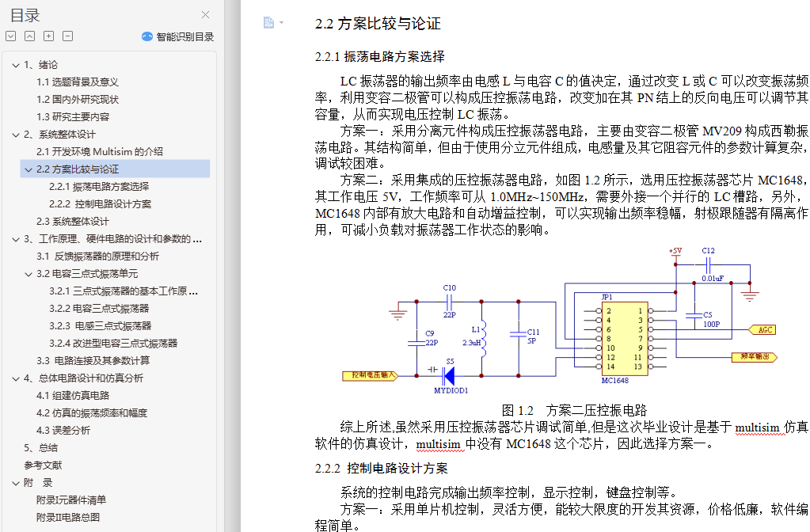Screen dimensions: 810x532
Task: Open 附录I元器件清单
Action: (71, 500)
